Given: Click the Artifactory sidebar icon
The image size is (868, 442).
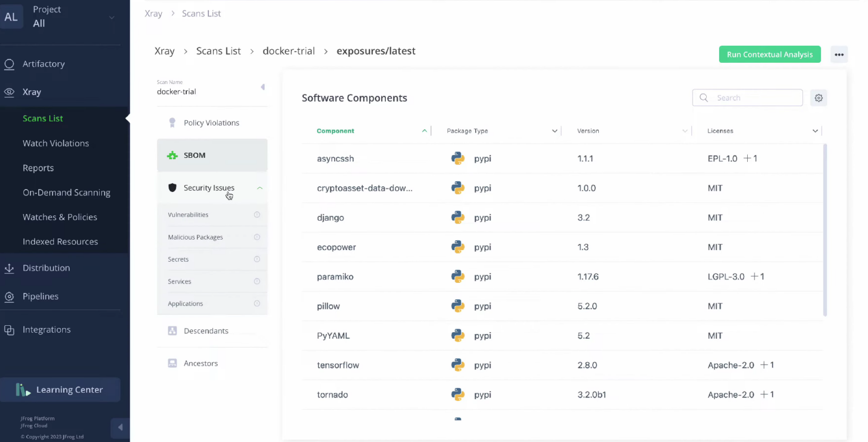Looking at the screenshot, I should click(9, 64).
